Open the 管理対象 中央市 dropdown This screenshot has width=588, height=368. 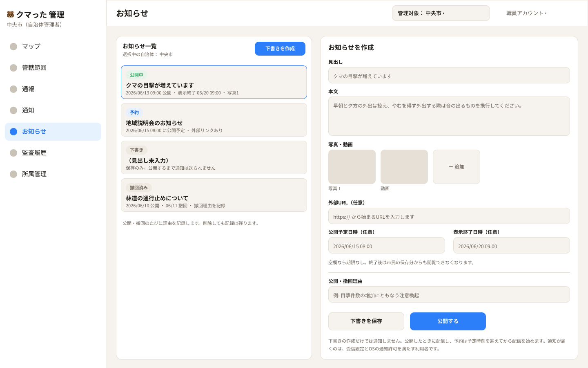click(x=441, y=13)
